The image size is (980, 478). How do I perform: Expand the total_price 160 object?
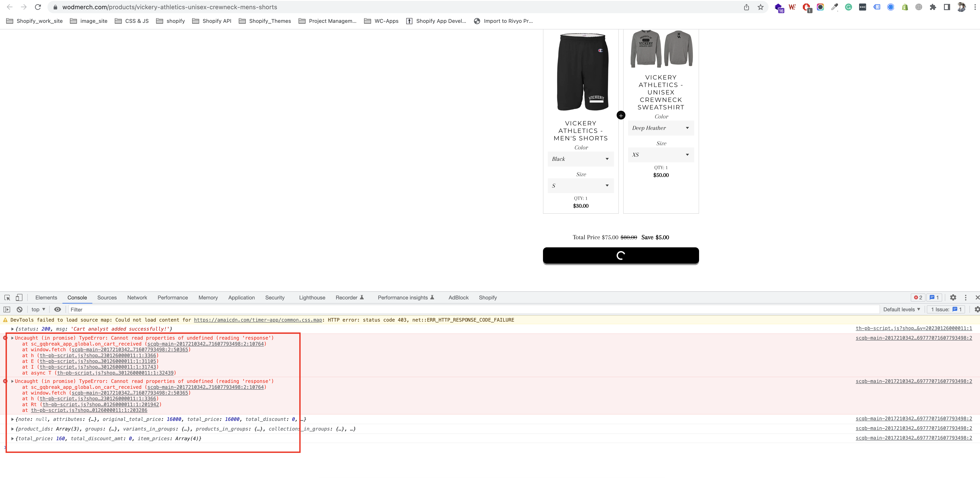click(13, 439)
